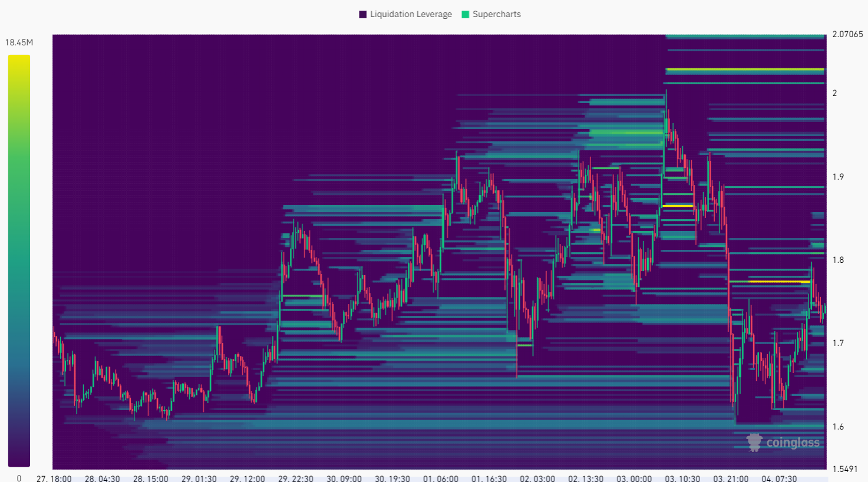Click the 30. 09:00 time axis label
Screen dimensions: 868x482
coord(344,478)
